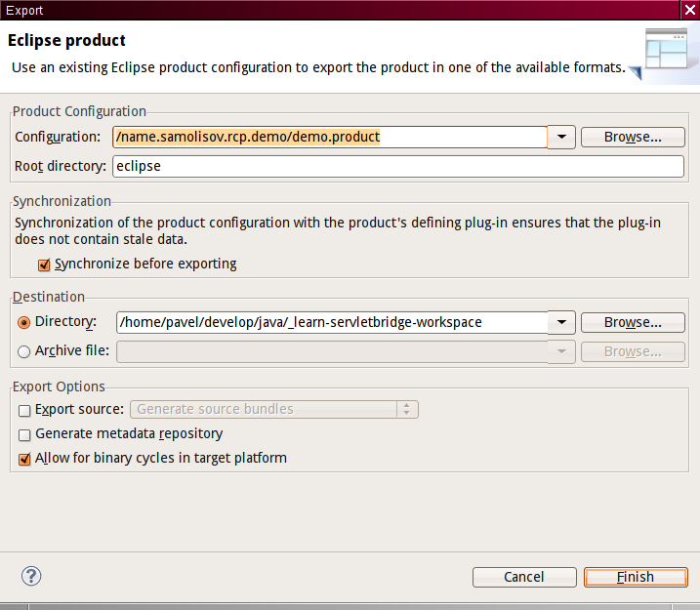
Task: Click the Help question mark icon
Action: pyautogui.click(x=31, y=576)
